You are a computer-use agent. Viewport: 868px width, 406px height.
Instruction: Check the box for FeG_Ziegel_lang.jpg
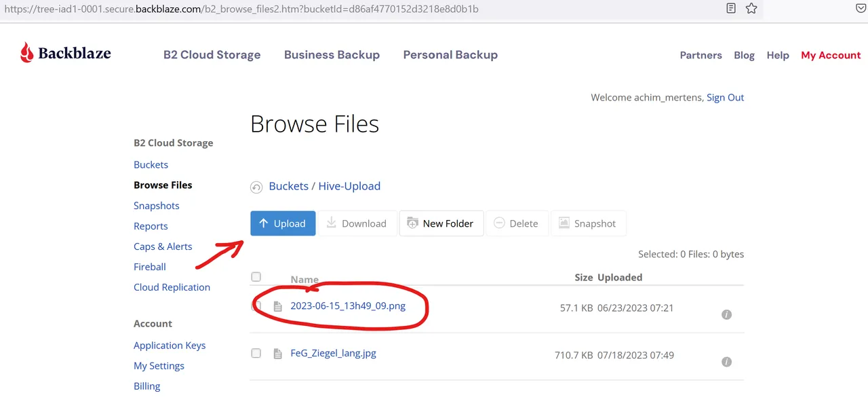256,353
